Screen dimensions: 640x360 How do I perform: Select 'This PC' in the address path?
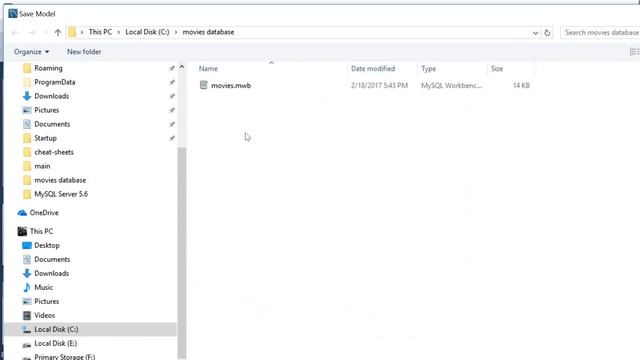click(100, 32)
